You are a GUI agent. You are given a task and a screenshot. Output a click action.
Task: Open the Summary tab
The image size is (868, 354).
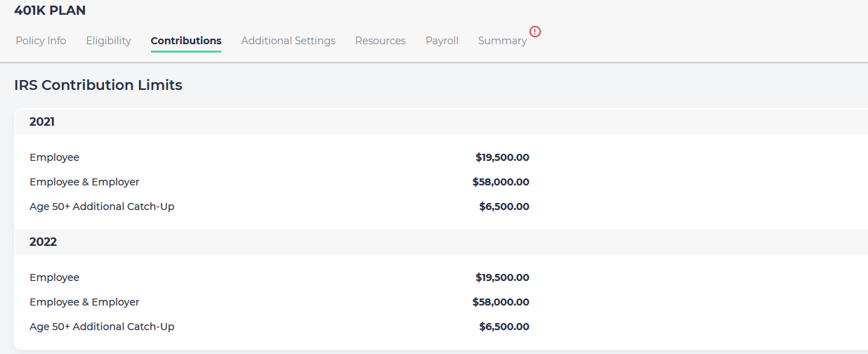tap(502, 41)
